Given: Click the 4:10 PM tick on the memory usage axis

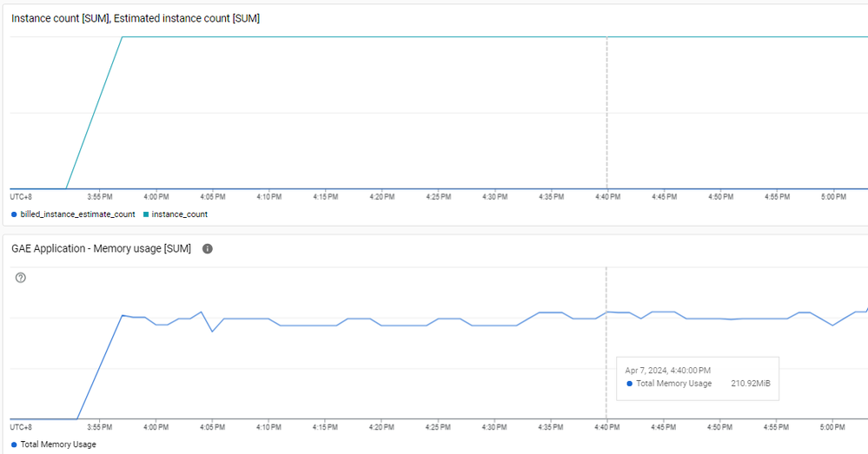Looking at the screenshot, I should (268, 427).
